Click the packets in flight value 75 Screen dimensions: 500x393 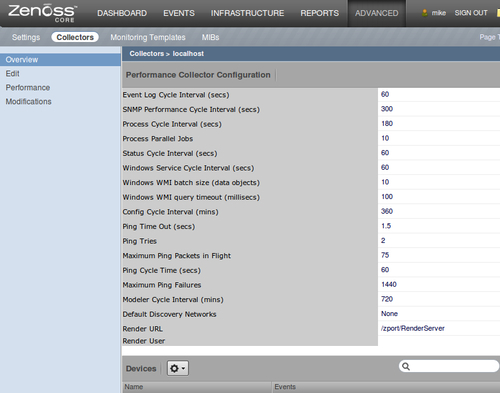[385, 255]
